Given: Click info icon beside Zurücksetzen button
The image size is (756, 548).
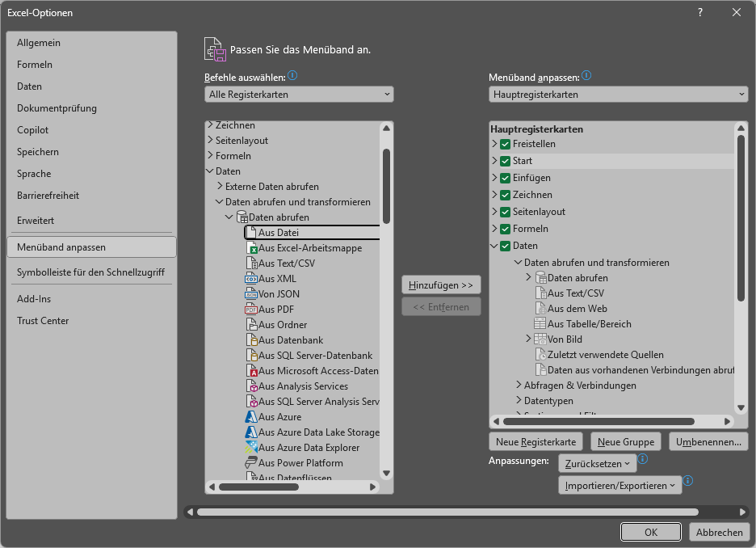Looking at the screenshot, I should coord(643,459).
